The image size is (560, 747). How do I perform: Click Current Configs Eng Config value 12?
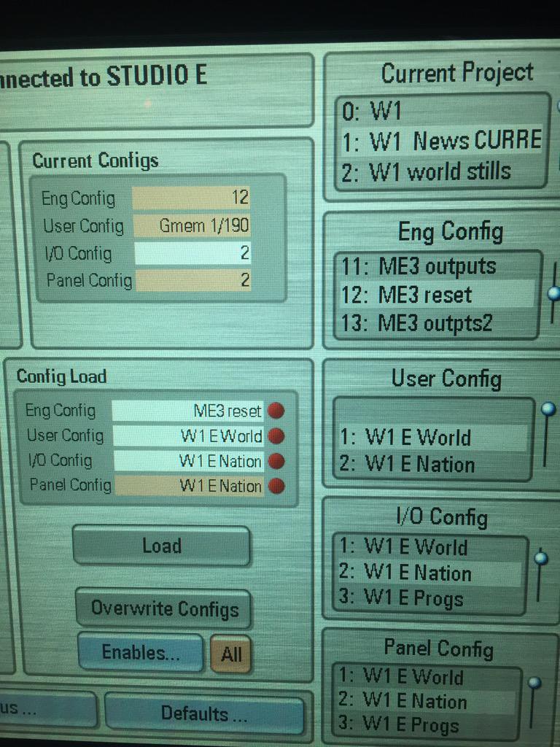coord(191,198)
